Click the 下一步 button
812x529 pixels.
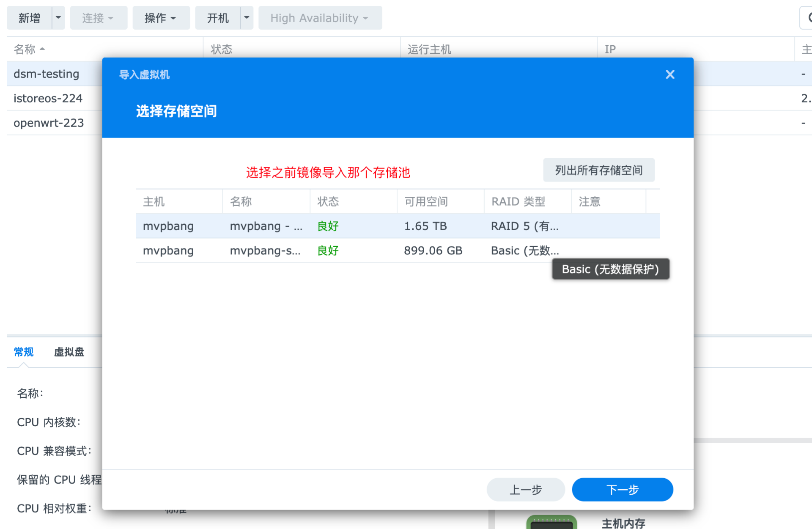tap(622, 490)
